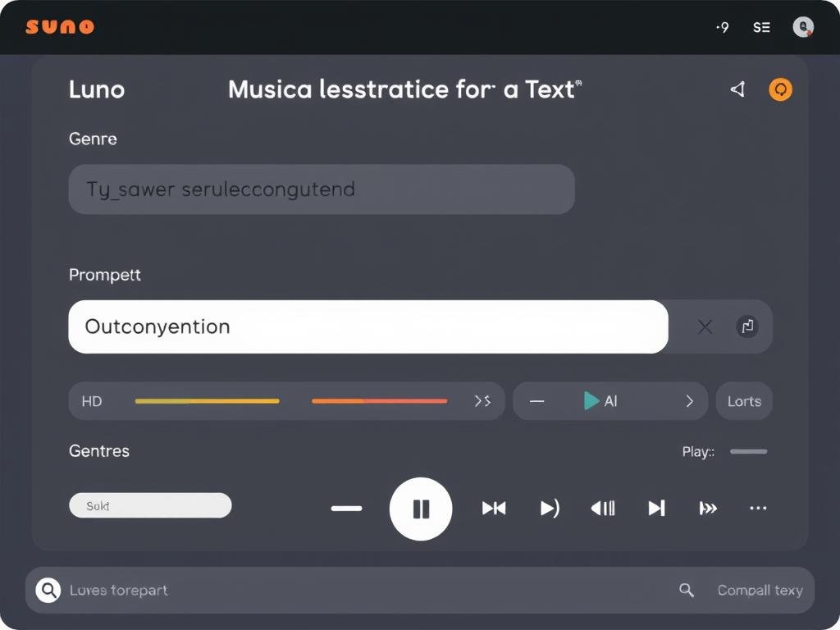This screenshot has width=840, height=630.
Task: Select the Lorts tab
Action: 744,401
